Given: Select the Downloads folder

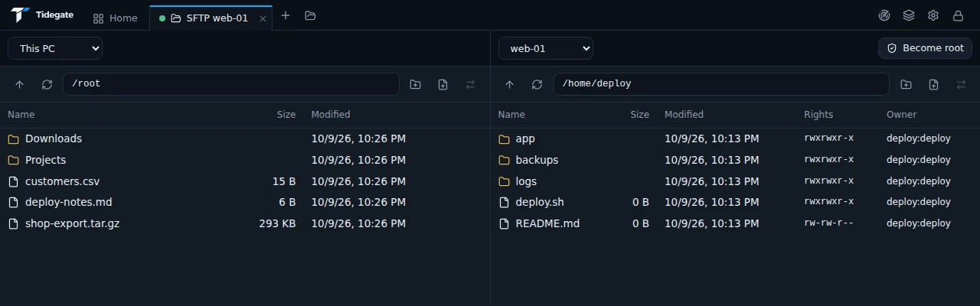Looking at the screenshot, I should coord(245,138).
